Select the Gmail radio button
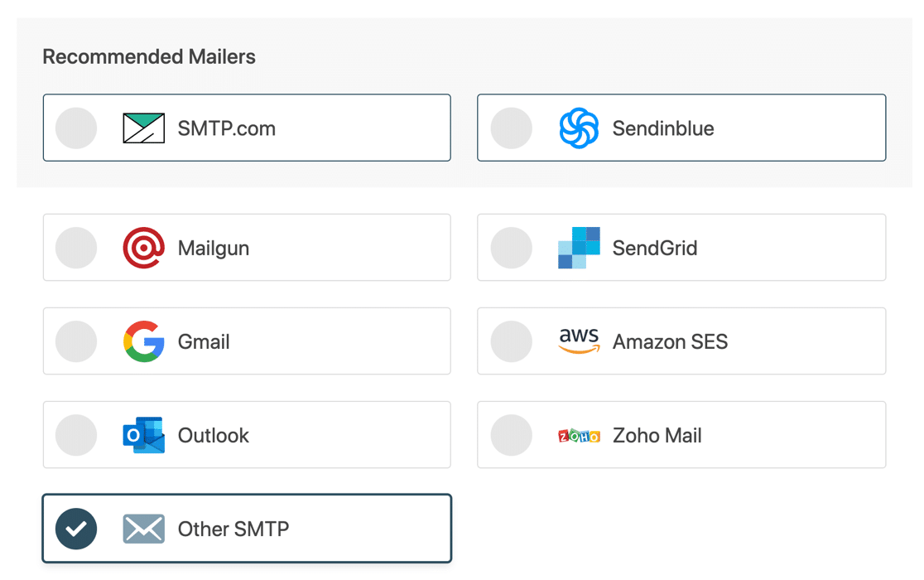The height and width of the screenshot is (580, 924). 75,341
